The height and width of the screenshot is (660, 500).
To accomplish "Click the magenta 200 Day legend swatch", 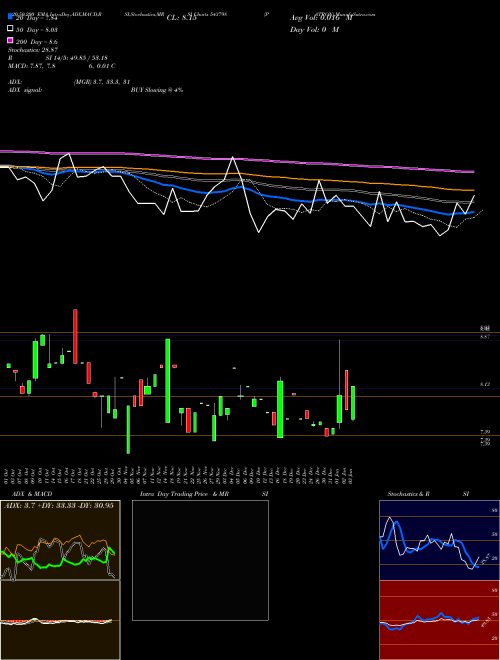I will 11,41.
